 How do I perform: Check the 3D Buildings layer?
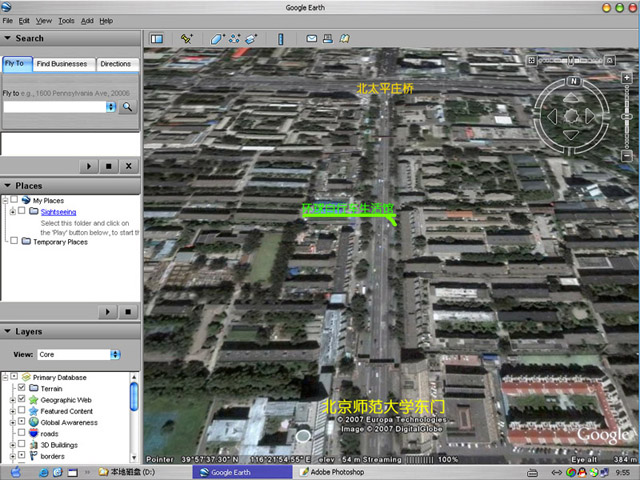[x=21, y=445]
